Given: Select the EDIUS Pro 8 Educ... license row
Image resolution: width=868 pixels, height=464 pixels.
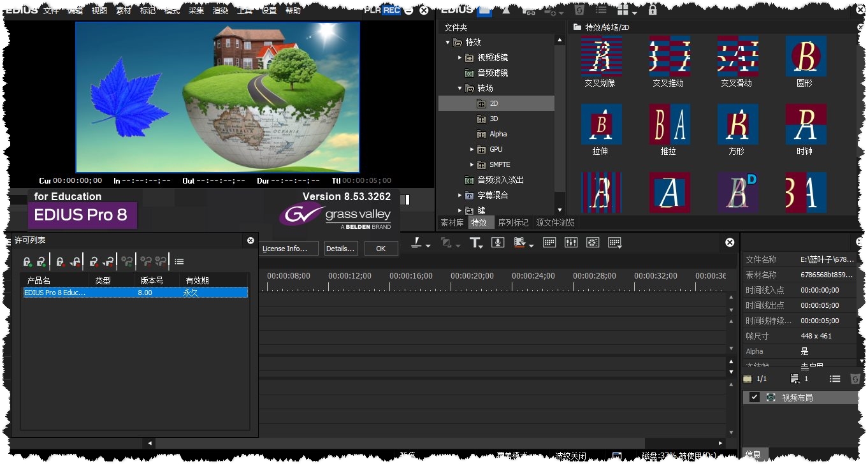Looking at the screenshot, I should point(135,293).
